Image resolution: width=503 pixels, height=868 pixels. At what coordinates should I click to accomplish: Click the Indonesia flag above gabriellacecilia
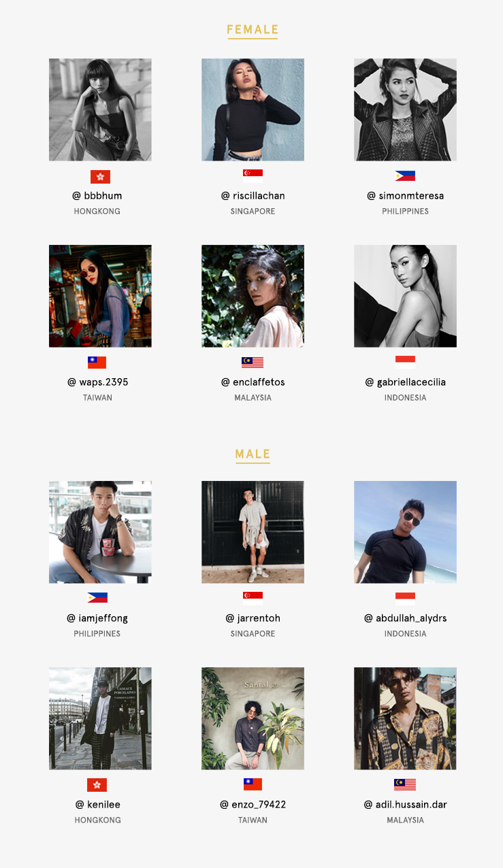tap(405, 362)
